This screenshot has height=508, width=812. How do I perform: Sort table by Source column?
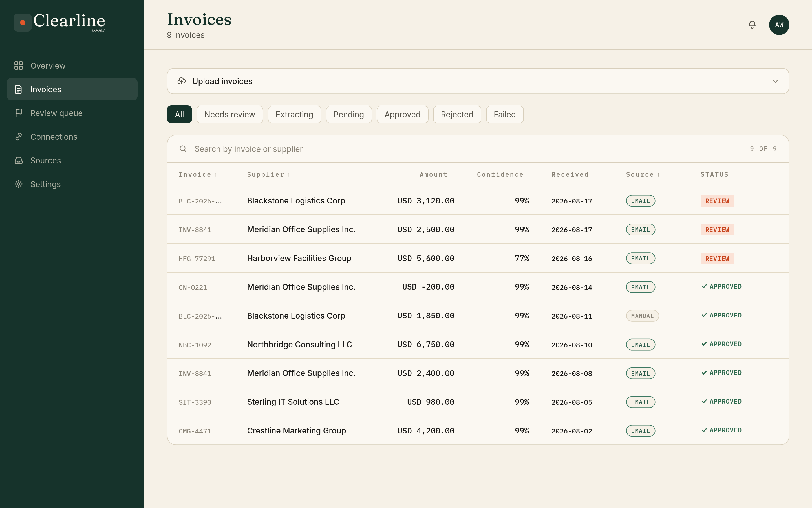point(643,175)
